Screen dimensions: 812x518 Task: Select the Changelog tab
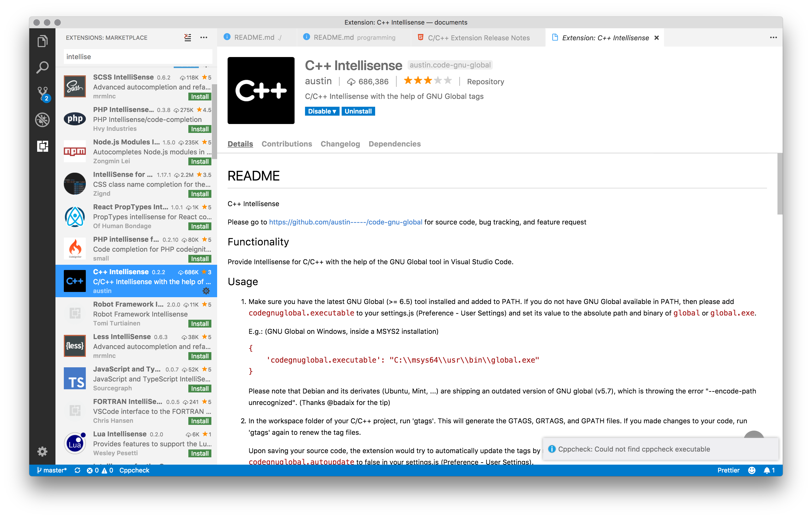pos(340,144)
